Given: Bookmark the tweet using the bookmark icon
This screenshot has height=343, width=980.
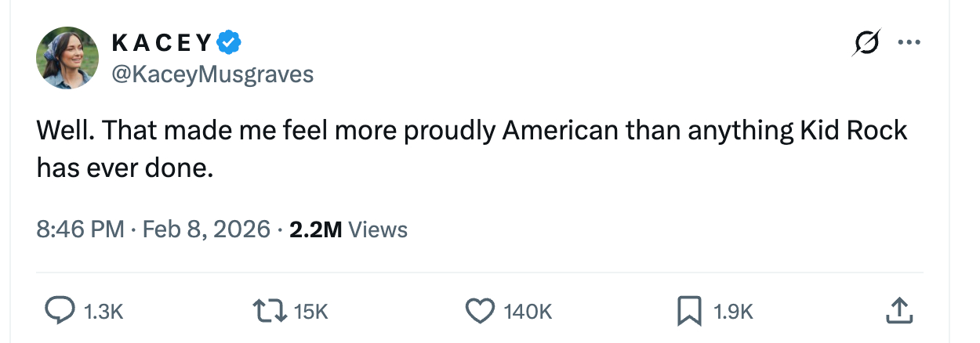Looking at the screenshot, I should (689, 311).
